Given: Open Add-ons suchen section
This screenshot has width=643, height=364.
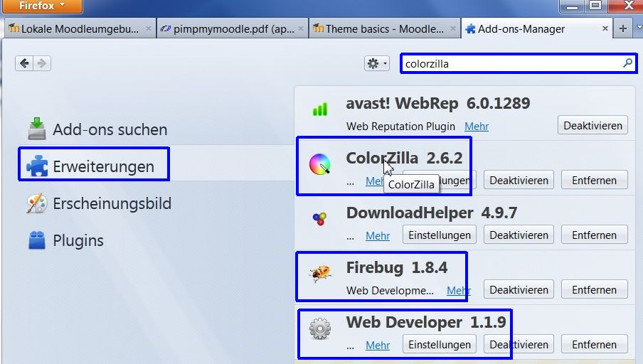Looking at the screenshot, I should coord(97,129).
